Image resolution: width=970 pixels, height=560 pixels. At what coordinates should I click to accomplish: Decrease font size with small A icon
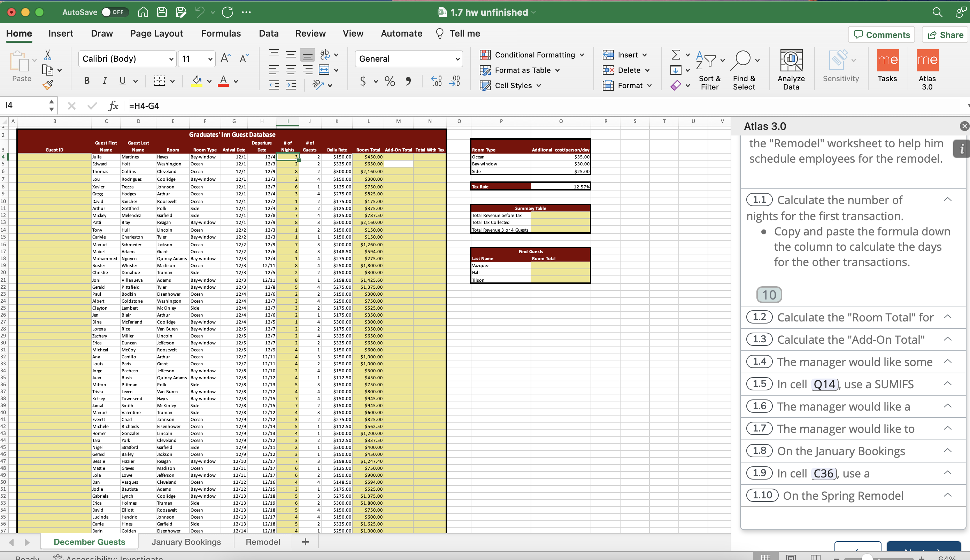pos(244,59)
